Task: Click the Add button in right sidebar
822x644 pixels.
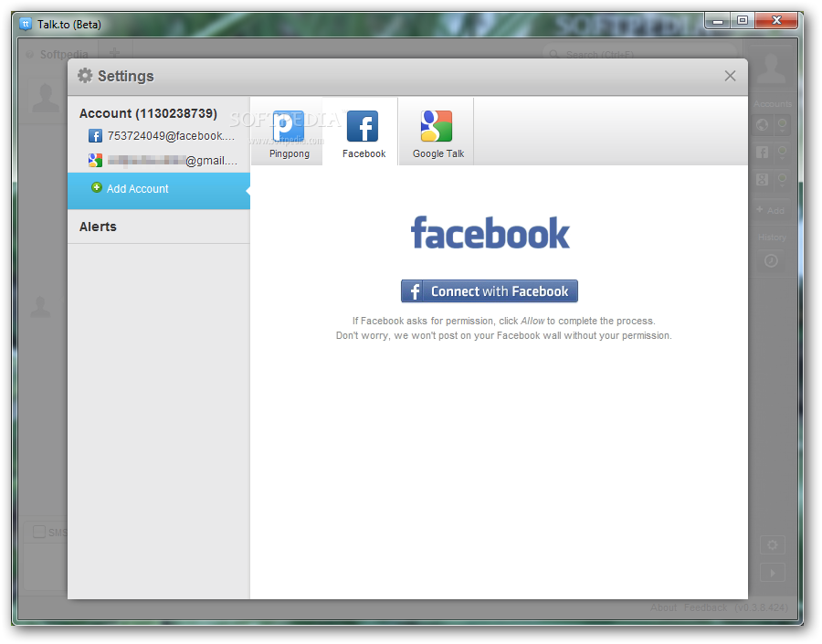Action: [x=771, y=210]
